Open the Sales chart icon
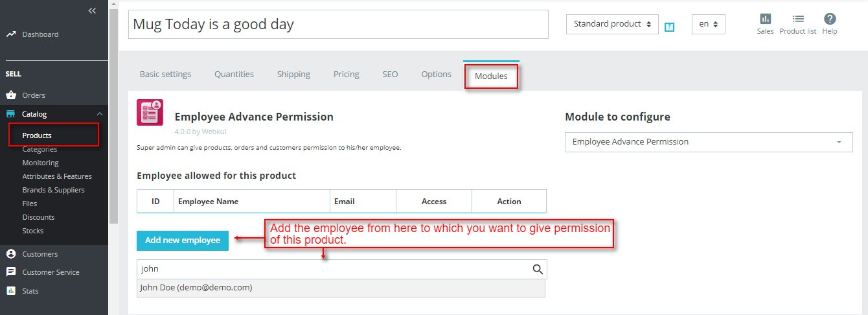Viewport: 868px width, 315px height. tap(765, 19)
